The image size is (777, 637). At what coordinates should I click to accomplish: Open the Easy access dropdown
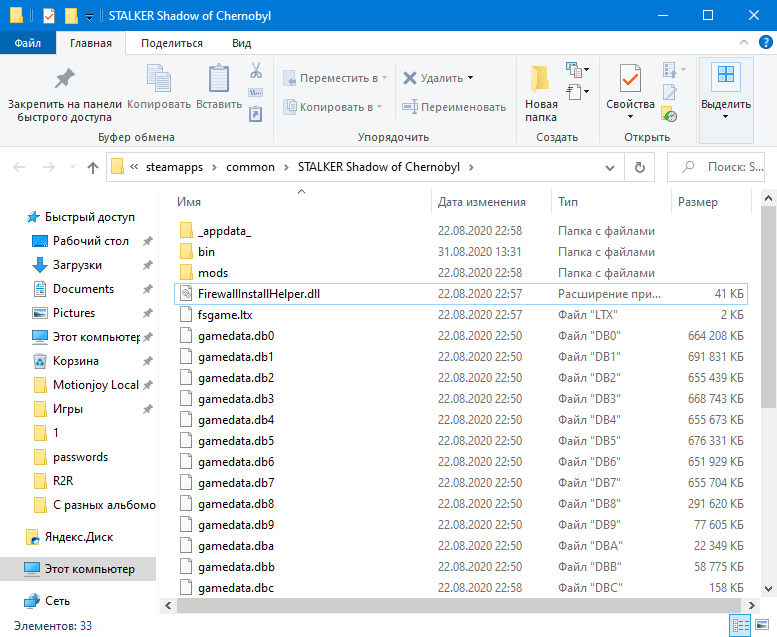click(x=577, y=92)
